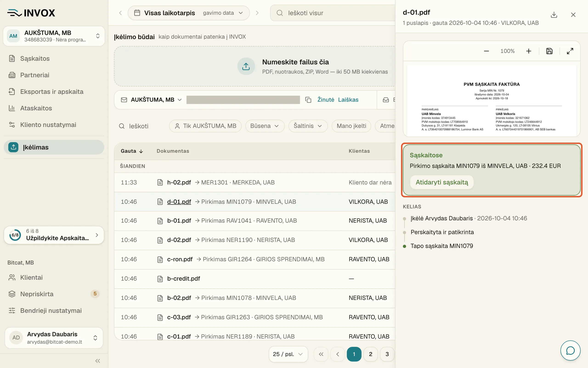Zoom out the PDF preview
This screenshot has height=368, width=588.
(486, 51)
